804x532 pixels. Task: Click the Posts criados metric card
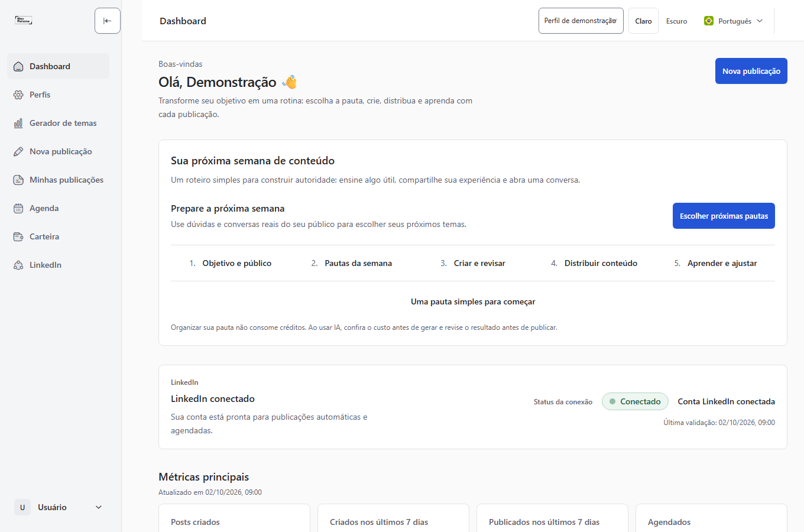coord(234,518)
